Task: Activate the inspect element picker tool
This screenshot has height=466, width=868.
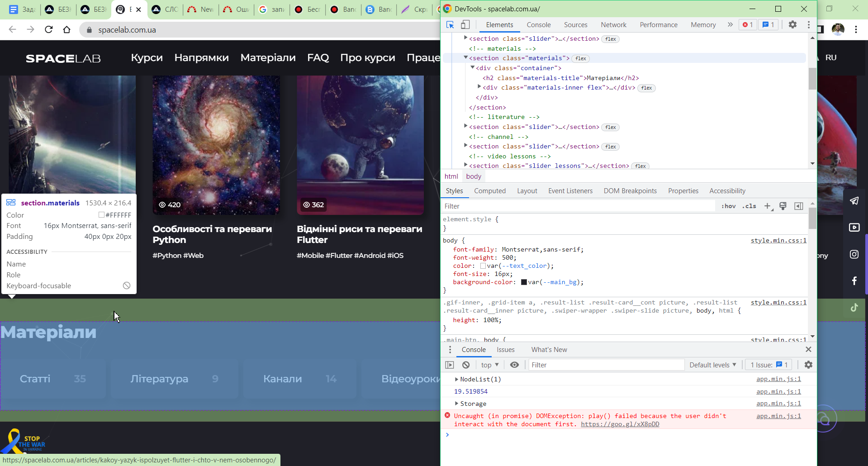Action: (x=450, y=25)
